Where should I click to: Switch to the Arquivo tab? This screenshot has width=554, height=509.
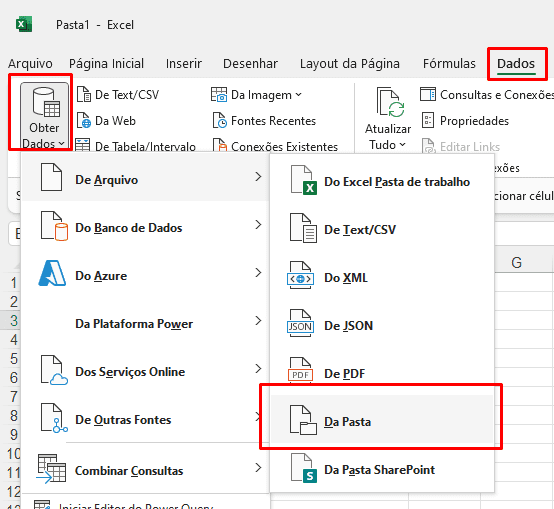pos(30,64)
